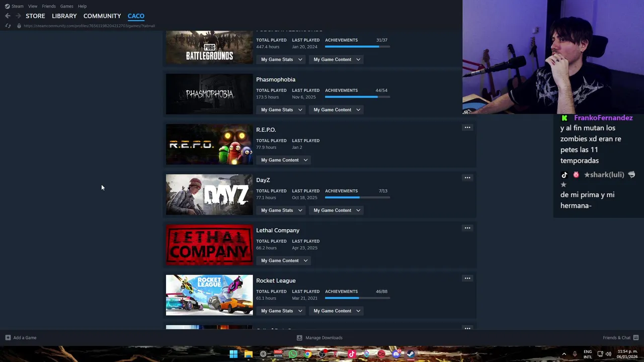The width and height of the screenshot is (644, 362).
Task: Expand My Game Content for Phasmophobia
Action: point(337,110)
